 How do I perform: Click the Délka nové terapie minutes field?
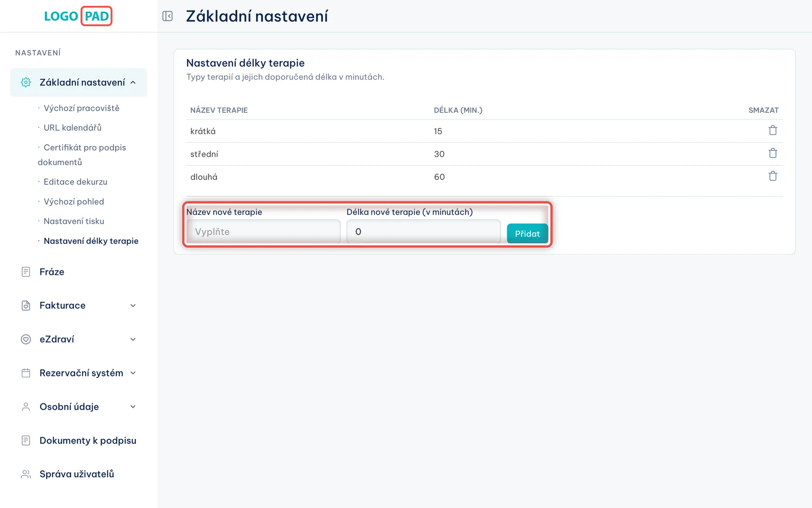pyautogui.click(x=423, y=232)
